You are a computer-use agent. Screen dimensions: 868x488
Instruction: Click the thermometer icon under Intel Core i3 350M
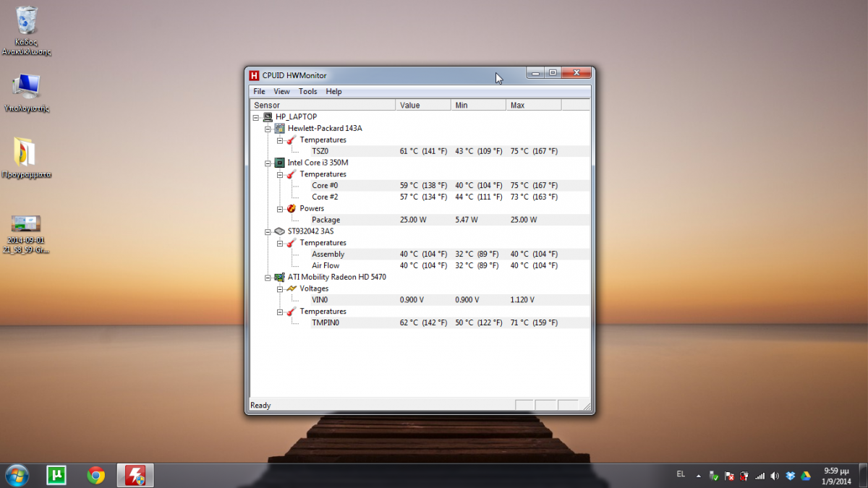click(292, 174)
